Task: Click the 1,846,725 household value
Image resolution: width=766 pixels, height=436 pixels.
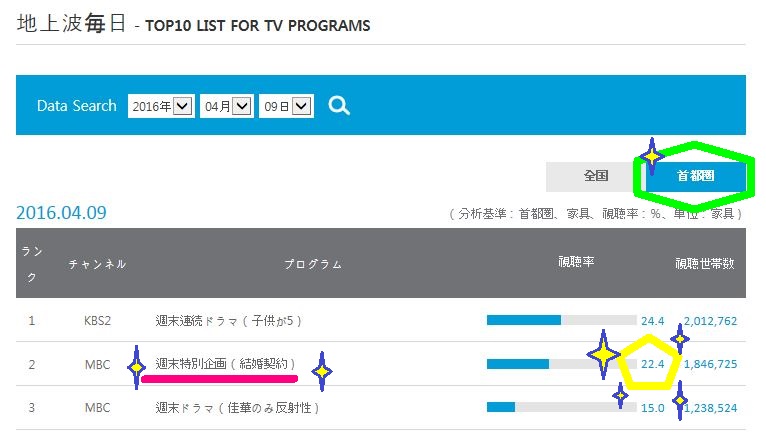Action: (x=710, y=364)
